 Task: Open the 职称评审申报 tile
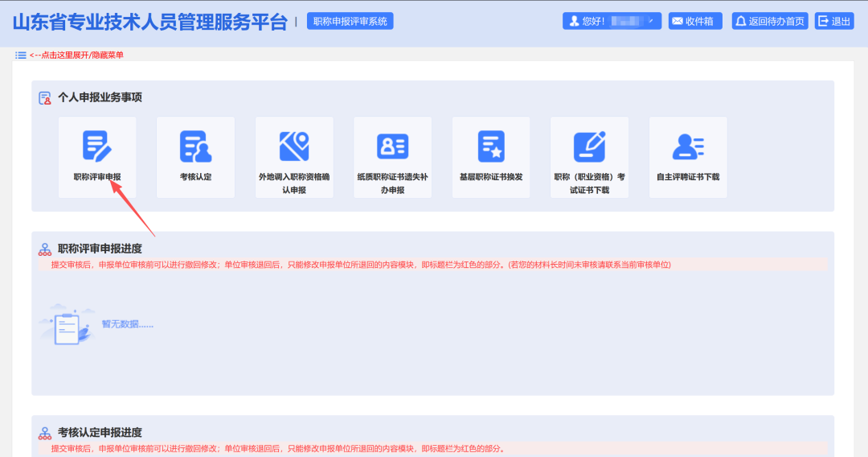coord(97,158)
